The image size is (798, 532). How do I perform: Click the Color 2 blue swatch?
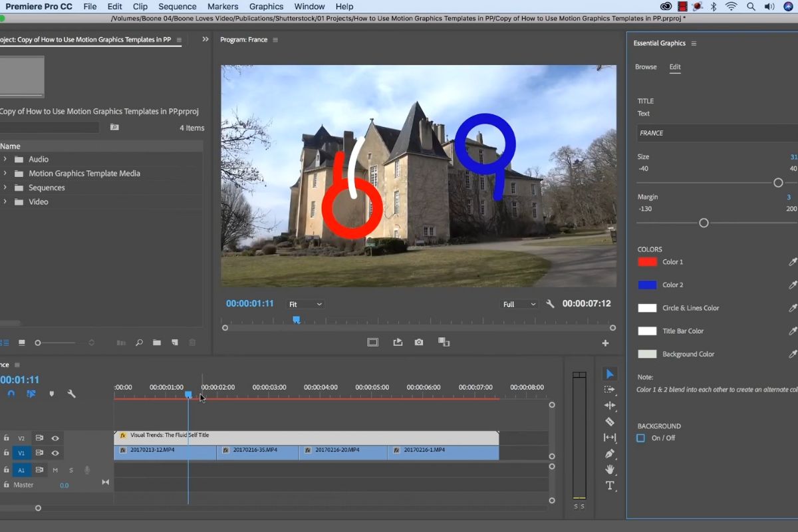coord(648,285)
